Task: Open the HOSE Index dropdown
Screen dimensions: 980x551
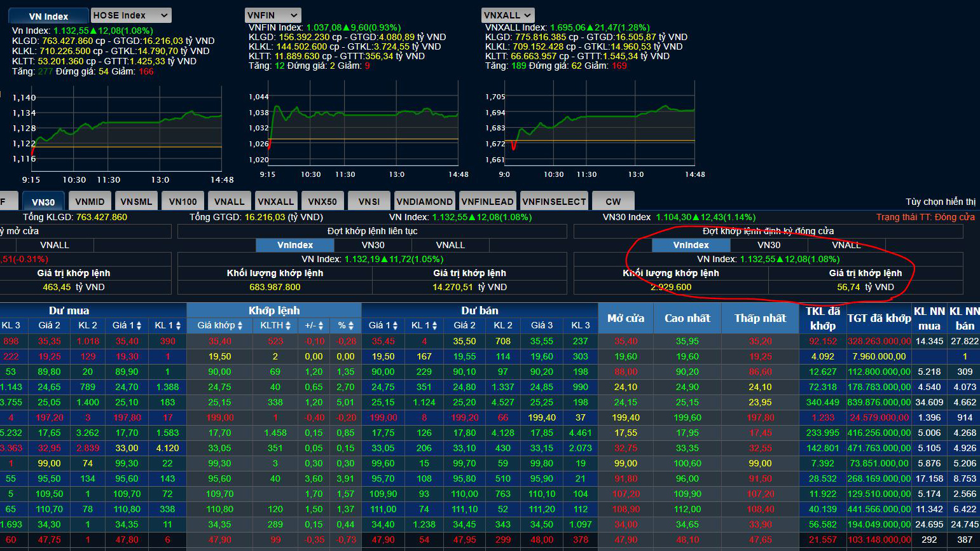Action: point(130,15)
